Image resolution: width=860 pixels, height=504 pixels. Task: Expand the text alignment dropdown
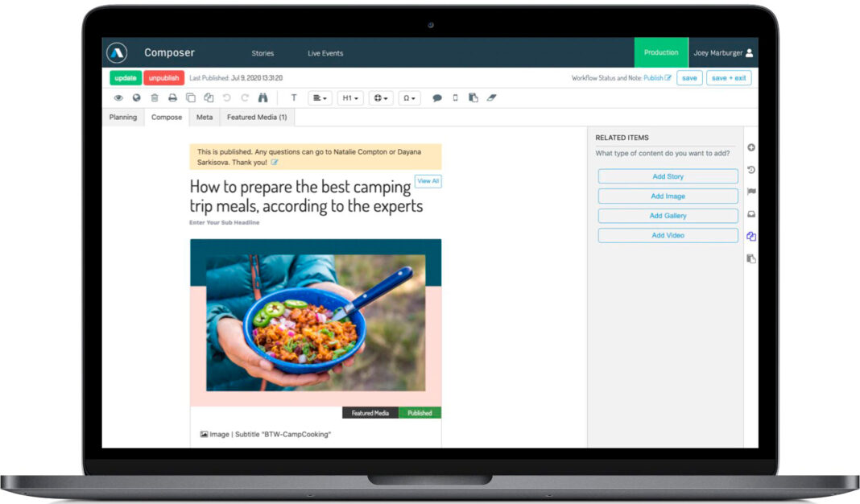(320, 98)
